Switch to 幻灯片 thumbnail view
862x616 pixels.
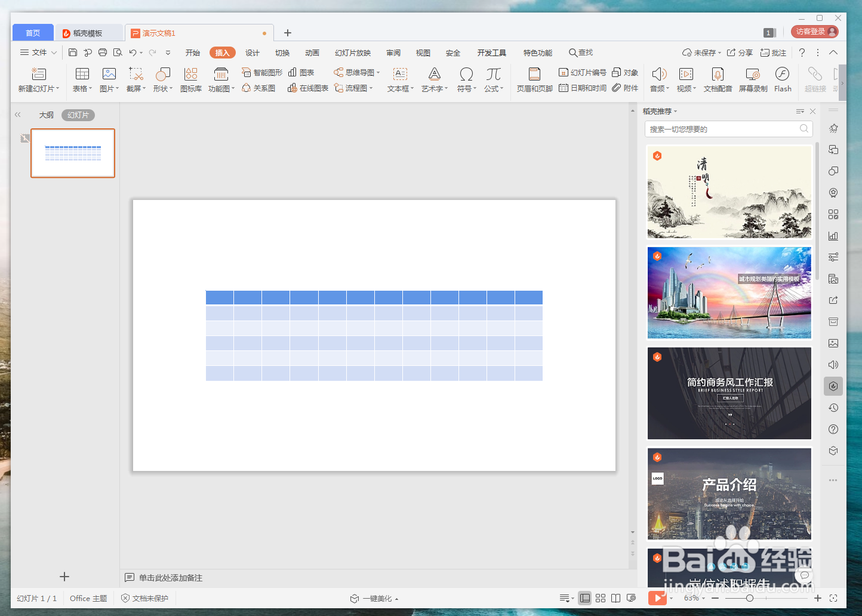coord(78,115)
